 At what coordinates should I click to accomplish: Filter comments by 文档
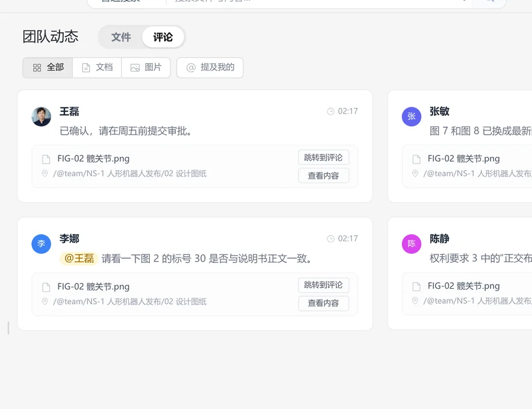pos(97,67)
